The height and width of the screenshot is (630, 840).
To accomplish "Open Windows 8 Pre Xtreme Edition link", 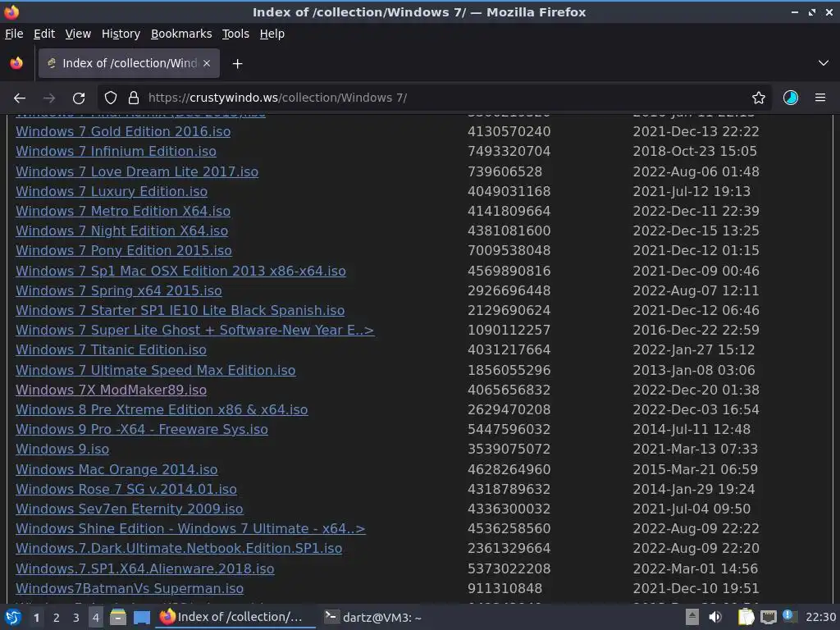I will pyautogui.click(x=162, y=410).
